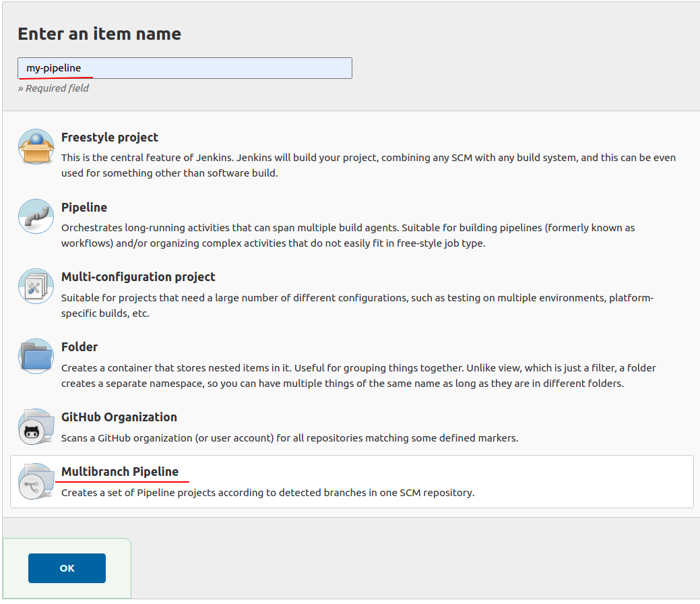Click the Freestyle project description text
The image size is (700, 604).
tap(369, 165)
